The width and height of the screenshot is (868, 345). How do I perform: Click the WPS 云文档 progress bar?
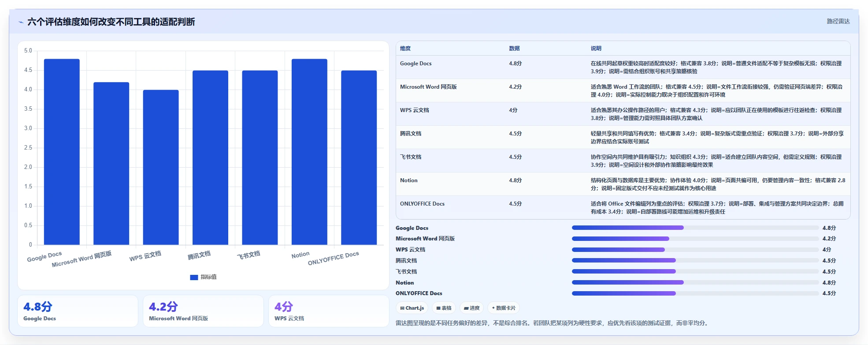[695, 250]
